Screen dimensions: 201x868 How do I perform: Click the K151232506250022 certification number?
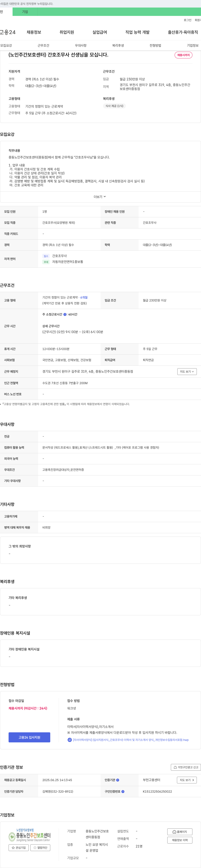pyautogui.click(x=157, y=792)
